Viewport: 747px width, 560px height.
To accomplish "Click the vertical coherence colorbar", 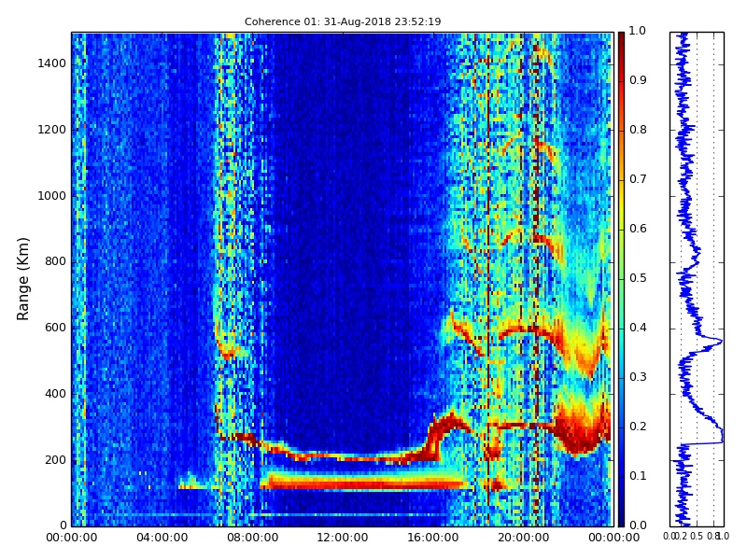I will click(x=621, y=279).
